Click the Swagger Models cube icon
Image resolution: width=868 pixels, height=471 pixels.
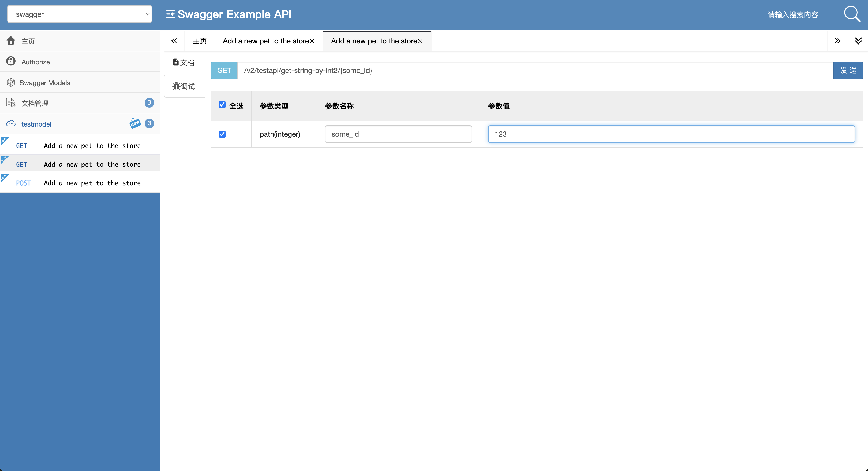coord(11,83)
